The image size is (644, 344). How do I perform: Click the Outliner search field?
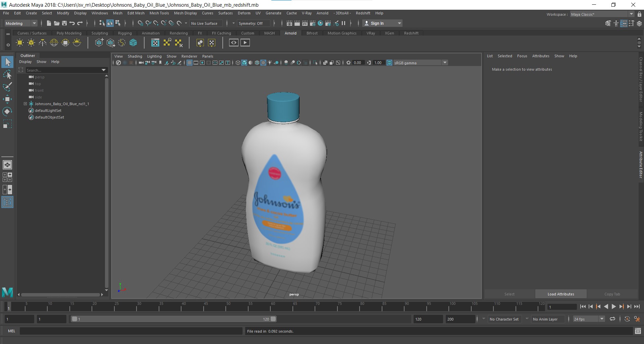coord(64,70)
